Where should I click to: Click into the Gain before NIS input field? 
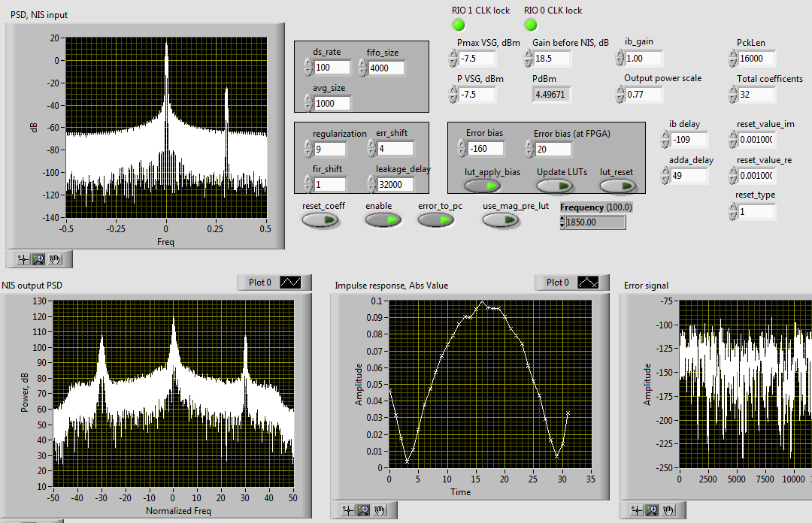[x=553, y=59]
